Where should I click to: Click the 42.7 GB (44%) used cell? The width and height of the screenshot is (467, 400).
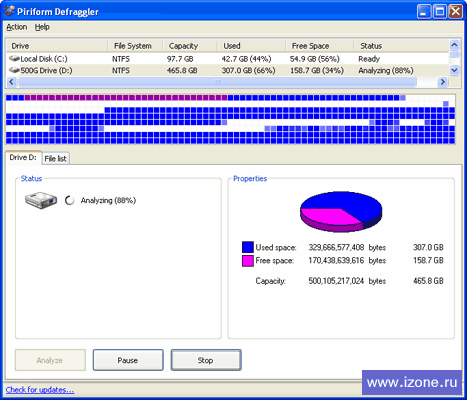pyautogui.click(x=246, y=59)
